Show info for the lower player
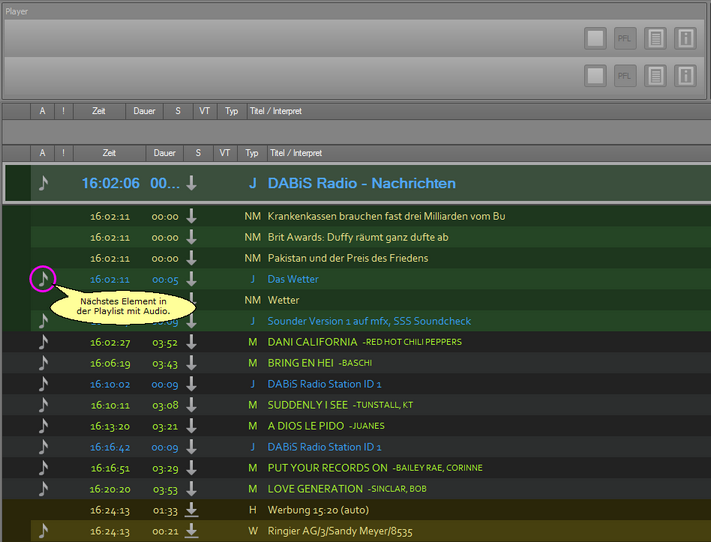 (x=685, y=76)
